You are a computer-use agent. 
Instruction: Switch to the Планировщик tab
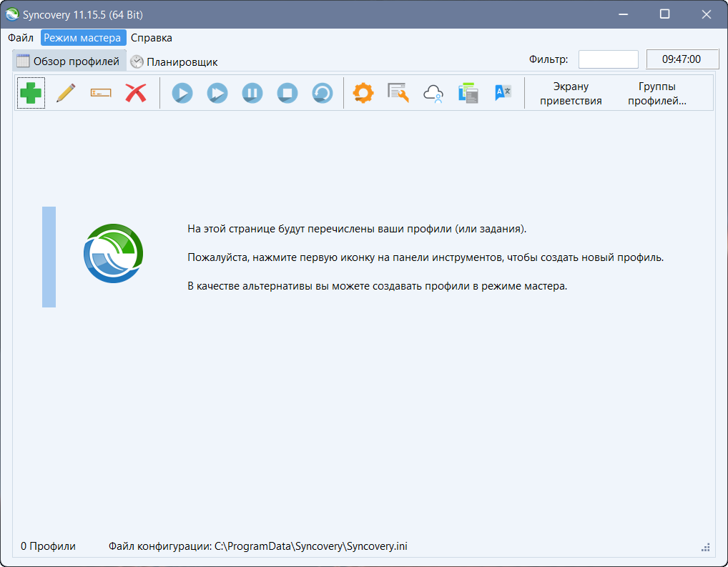coord(174,61)
